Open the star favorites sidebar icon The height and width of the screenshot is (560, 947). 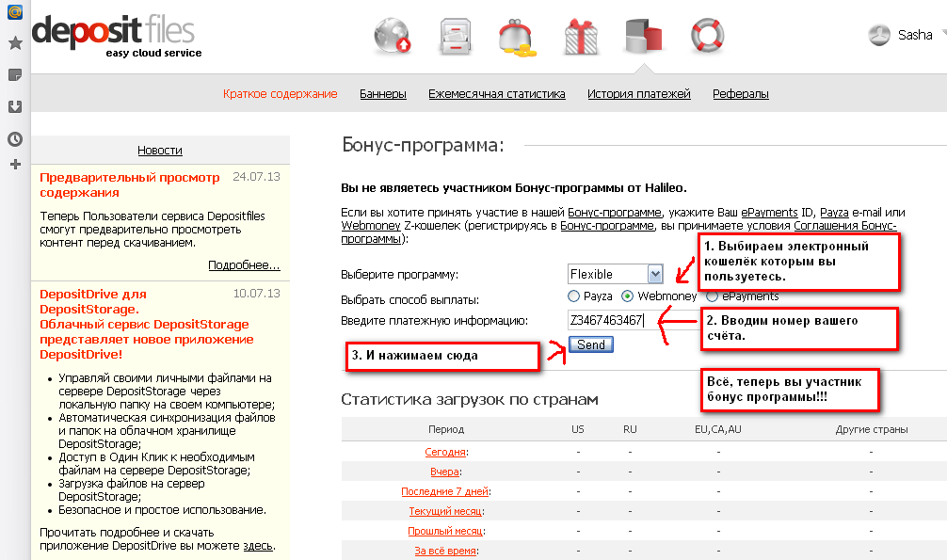(x=15, y=43)
